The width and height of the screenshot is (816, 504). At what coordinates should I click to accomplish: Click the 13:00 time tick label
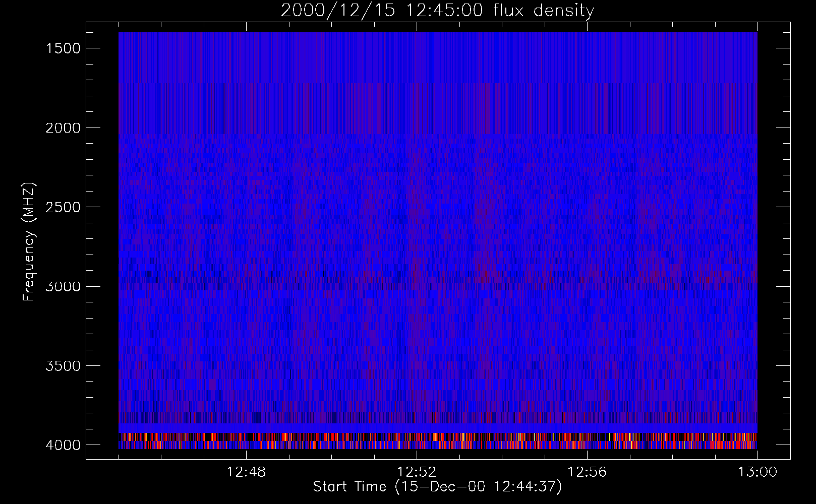click(757, 472)
